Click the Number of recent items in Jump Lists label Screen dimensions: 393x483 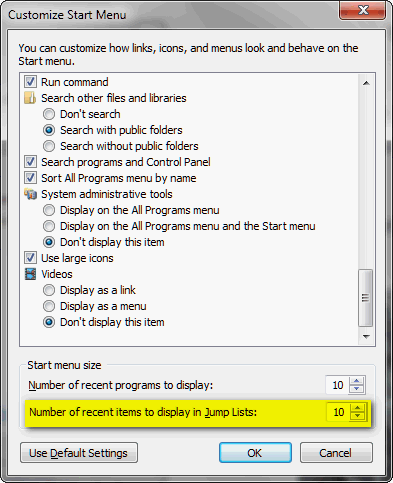(x=143, y=412)
